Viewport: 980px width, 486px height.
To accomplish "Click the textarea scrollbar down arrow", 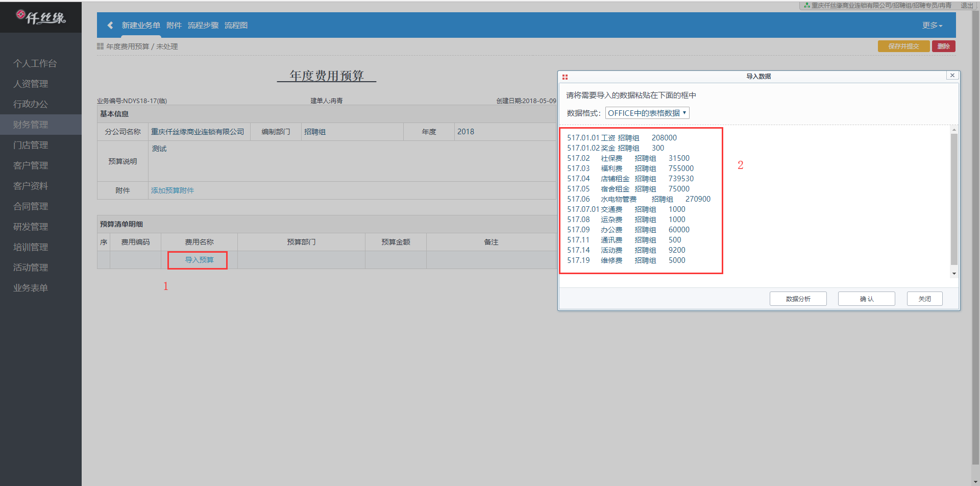I will click(x=954, y=274).
